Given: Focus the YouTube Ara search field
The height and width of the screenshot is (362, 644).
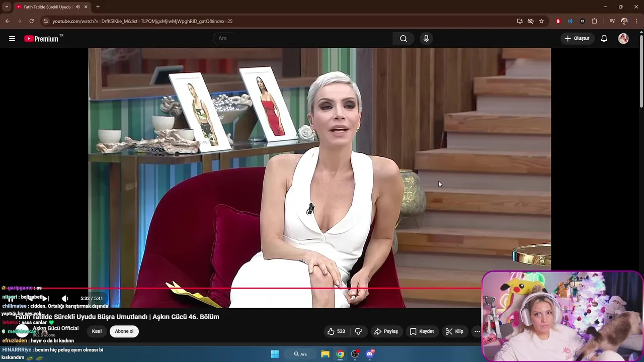Looking at the screenshot, I should pyautogui.click(x=303, y=39).
